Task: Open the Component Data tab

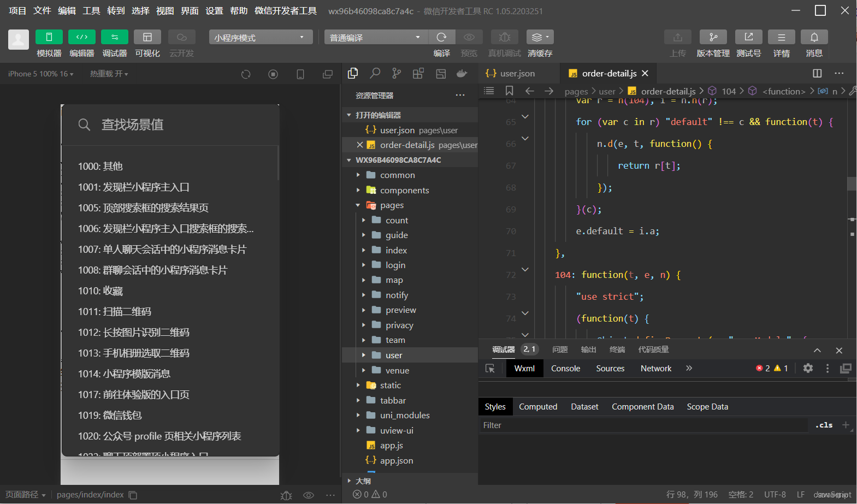Action: click(x=642, y=407)
